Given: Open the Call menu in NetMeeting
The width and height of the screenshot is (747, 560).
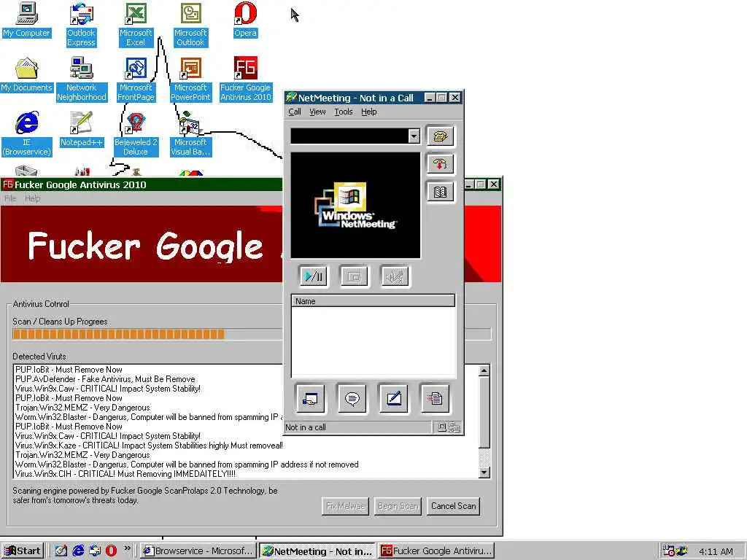Looking at the screenshot, I should point(295,112).
